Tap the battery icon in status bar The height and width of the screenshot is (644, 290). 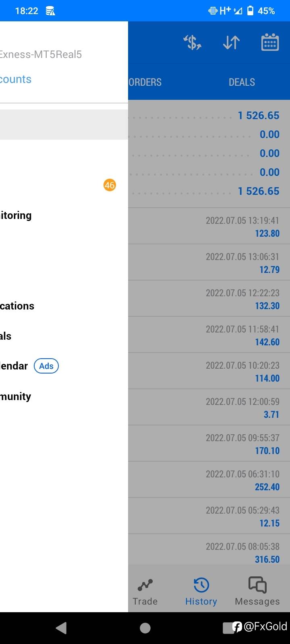coord(250,11)
